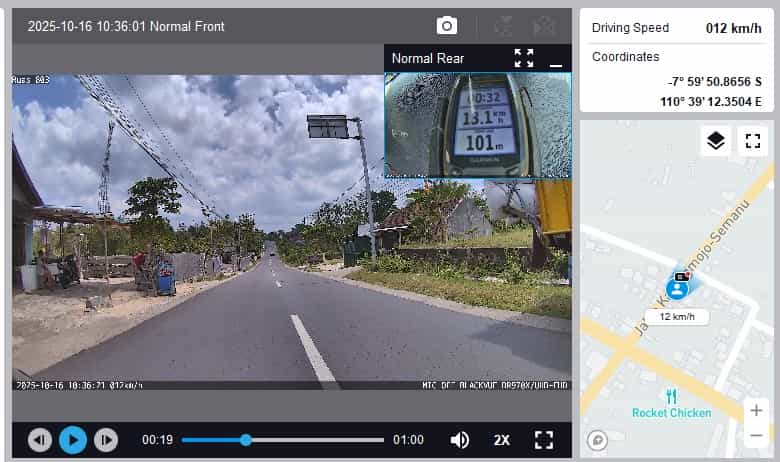This screenshot has height=462, width=780.
Task: Expand the map to fullscreen
Action: click(x=753, y=141)
